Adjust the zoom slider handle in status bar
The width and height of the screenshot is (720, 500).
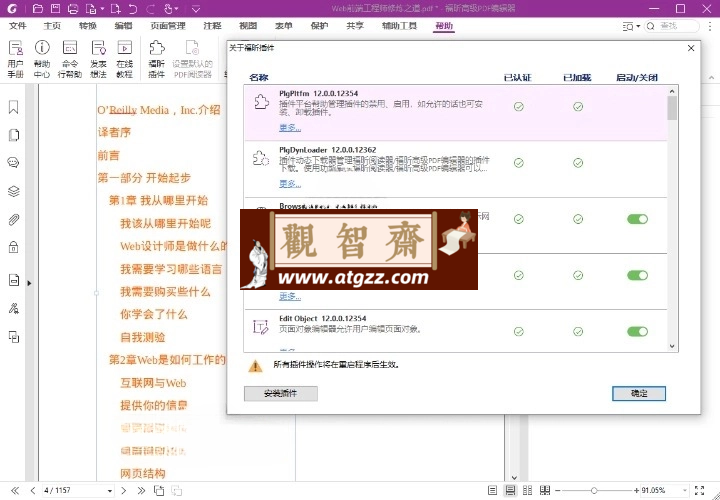[x=594, y=490]
